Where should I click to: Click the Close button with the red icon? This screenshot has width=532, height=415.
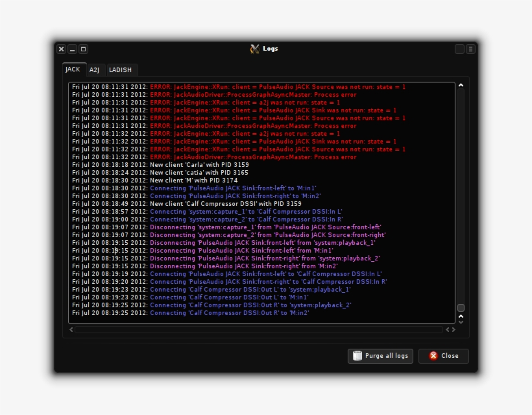[x=443, y=356]
